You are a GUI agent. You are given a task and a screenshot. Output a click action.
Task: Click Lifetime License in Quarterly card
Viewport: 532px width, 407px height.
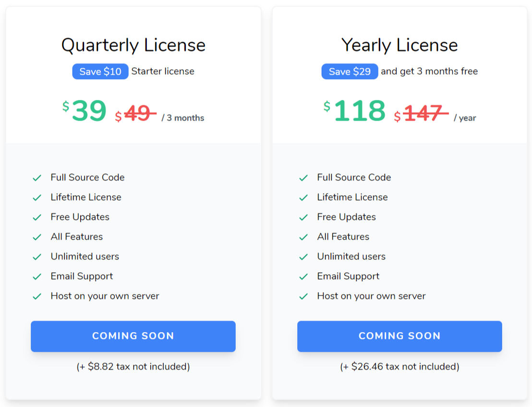point(86,197)
